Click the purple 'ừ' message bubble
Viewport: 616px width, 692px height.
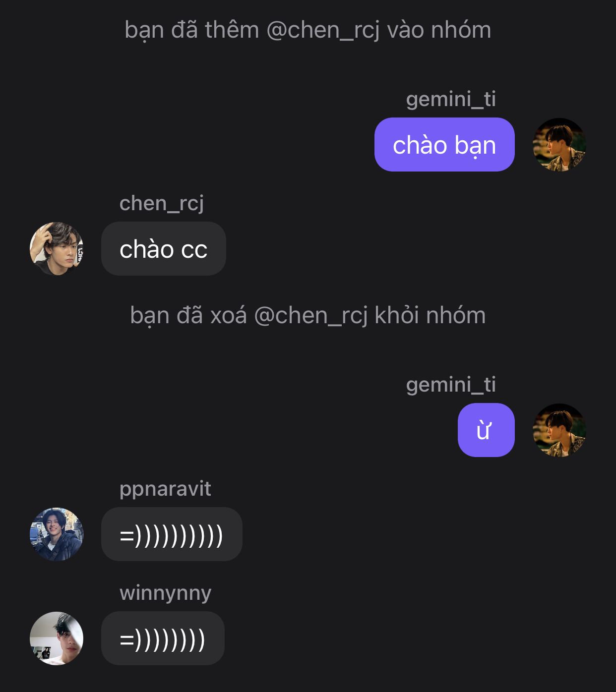point(486,430)
